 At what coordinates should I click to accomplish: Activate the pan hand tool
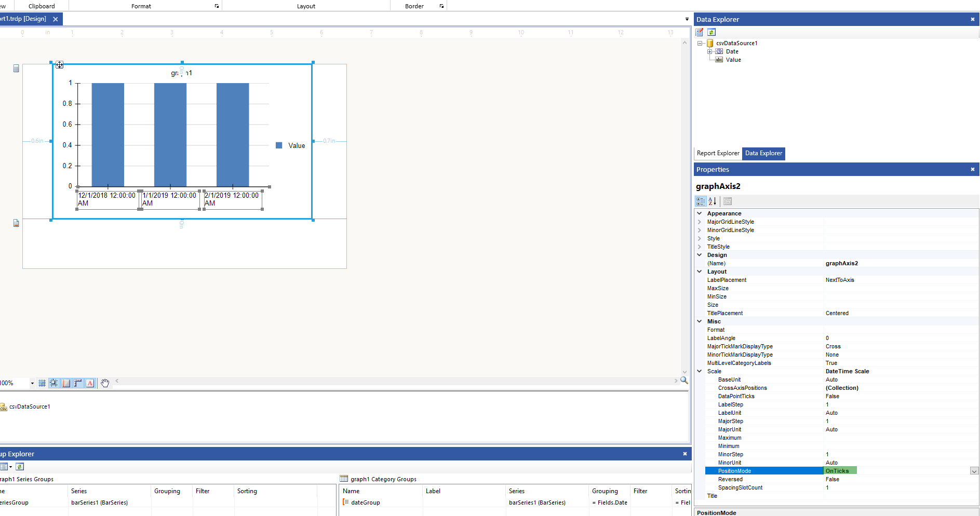tap(105, 383)
